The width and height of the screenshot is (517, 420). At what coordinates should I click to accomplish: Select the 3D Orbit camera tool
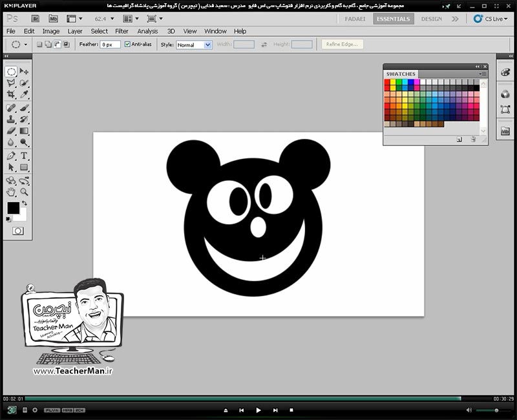(24, 181)
